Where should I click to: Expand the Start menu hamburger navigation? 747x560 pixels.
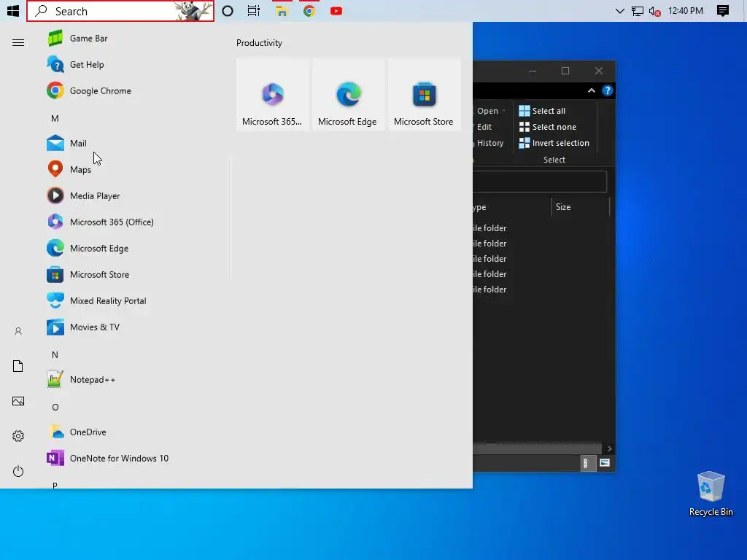click(18, 43)
